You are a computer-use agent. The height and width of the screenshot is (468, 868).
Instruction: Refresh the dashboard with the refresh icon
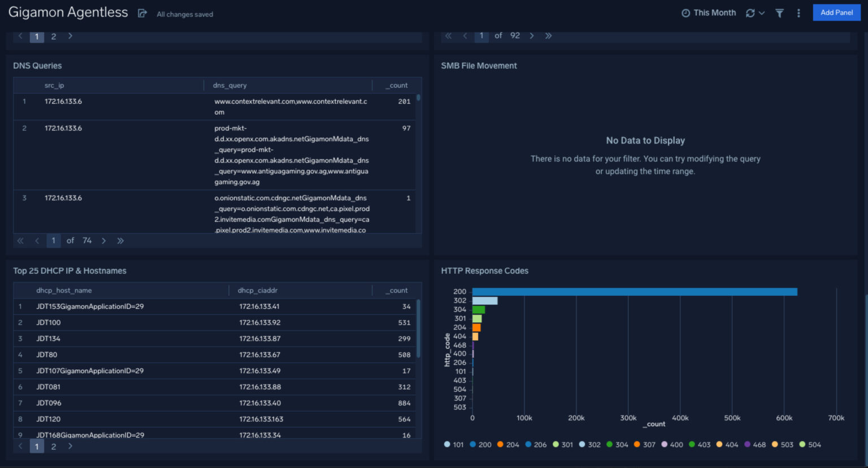click(x=751, y=12)
